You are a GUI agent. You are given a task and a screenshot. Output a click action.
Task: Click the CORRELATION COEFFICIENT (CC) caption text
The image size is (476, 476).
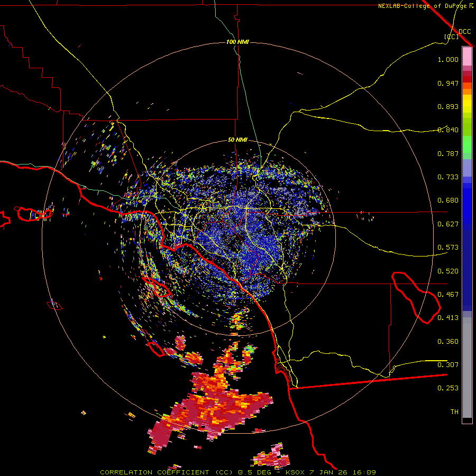(x=167, y=472)
